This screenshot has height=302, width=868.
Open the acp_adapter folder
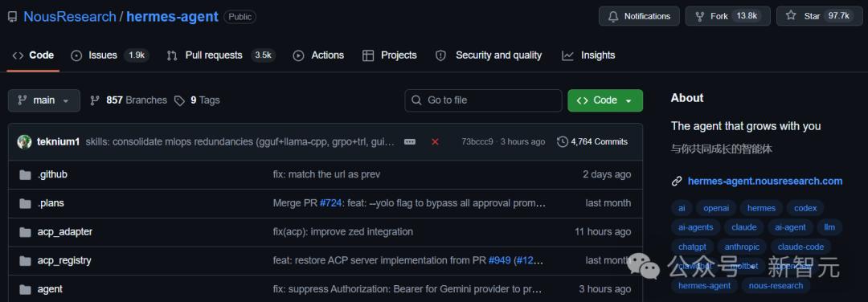(x=65, y=232)
